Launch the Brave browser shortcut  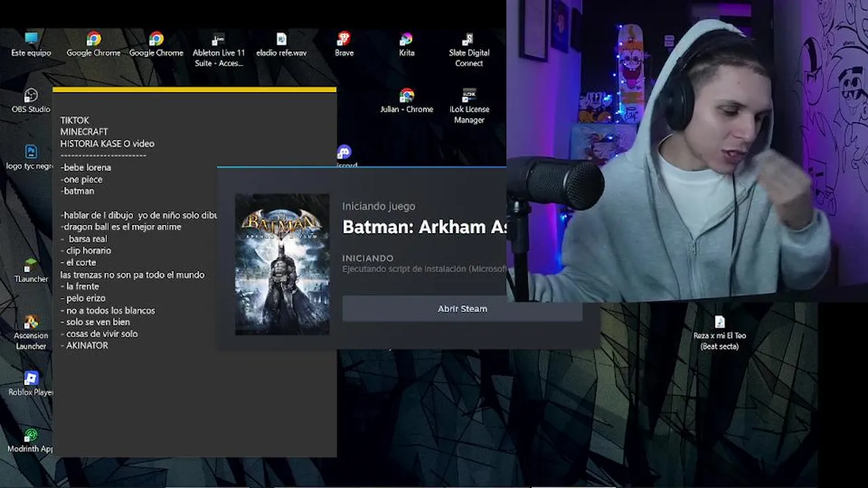pyautogui.click(x=344, y=44)
